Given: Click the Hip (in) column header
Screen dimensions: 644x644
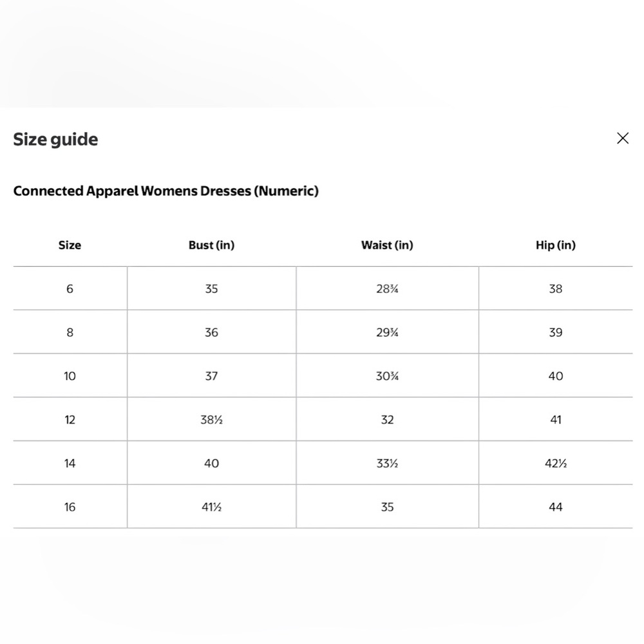Looking at the screenshot, I should pyautogui.click(x=556, y=245).
